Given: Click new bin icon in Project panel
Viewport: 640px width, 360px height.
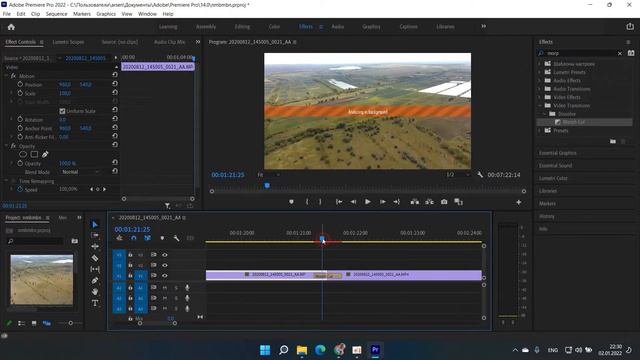Looking at the screenshot, I should point(75,241).
